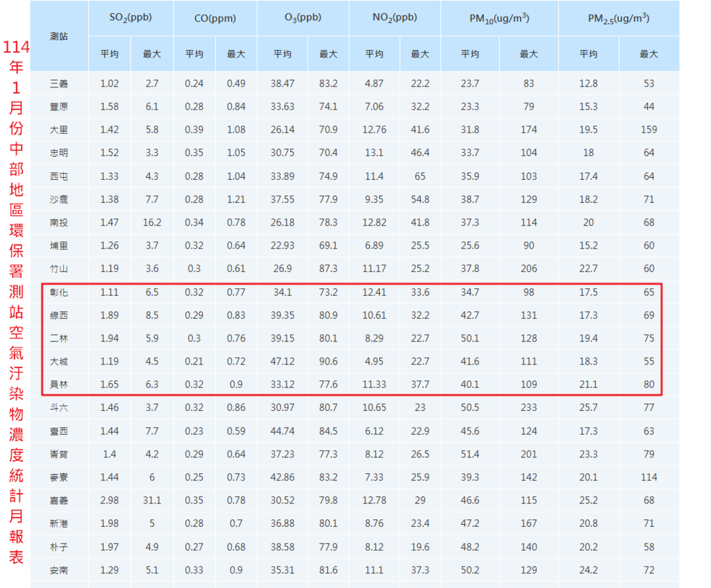The height and width of the screenshot is (588, 711).
Task: Click 竹山 O3 max value 87.3
Action: (x=328, y=269)
